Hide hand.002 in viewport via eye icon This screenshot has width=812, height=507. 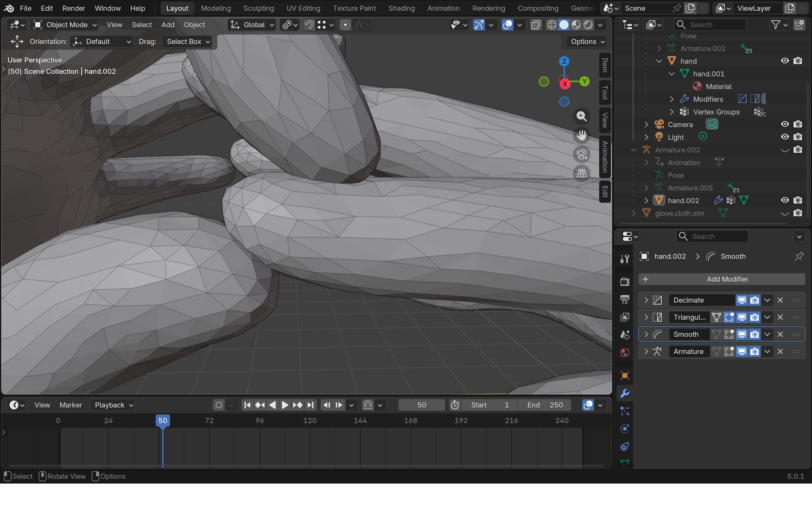click(x=784, y=200)
